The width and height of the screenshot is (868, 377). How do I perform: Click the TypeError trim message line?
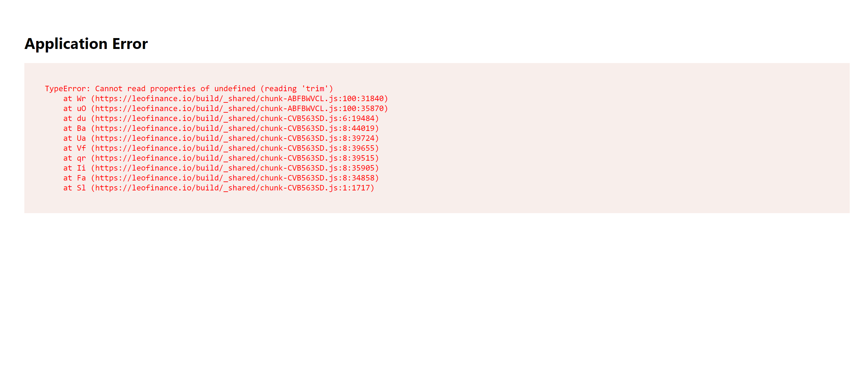tap(189, 89)
